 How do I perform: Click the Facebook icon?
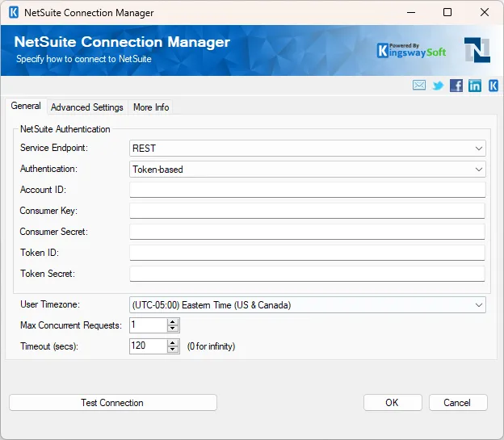pyautogui.click(x=456, y=86)
